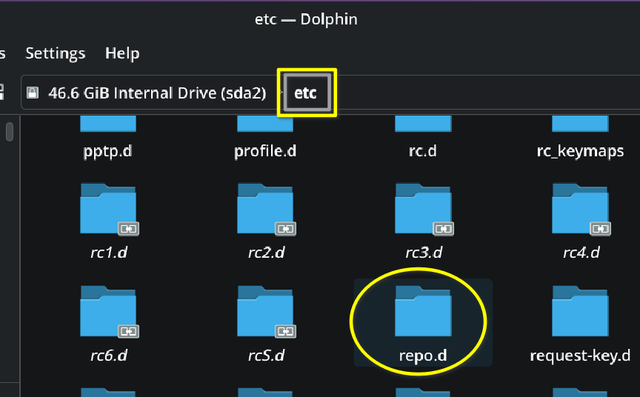Click the rcS.d name label

(x=266, y=356)
